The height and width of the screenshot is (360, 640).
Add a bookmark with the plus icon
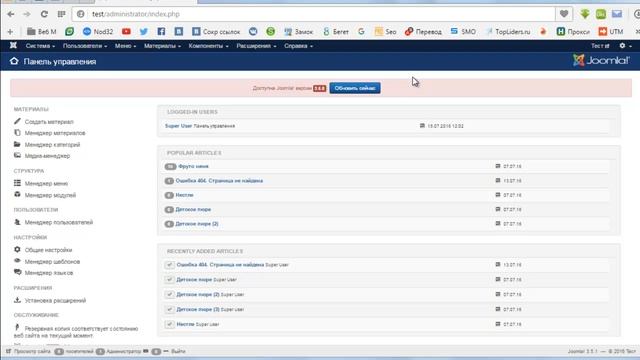[x=10, y=31]
